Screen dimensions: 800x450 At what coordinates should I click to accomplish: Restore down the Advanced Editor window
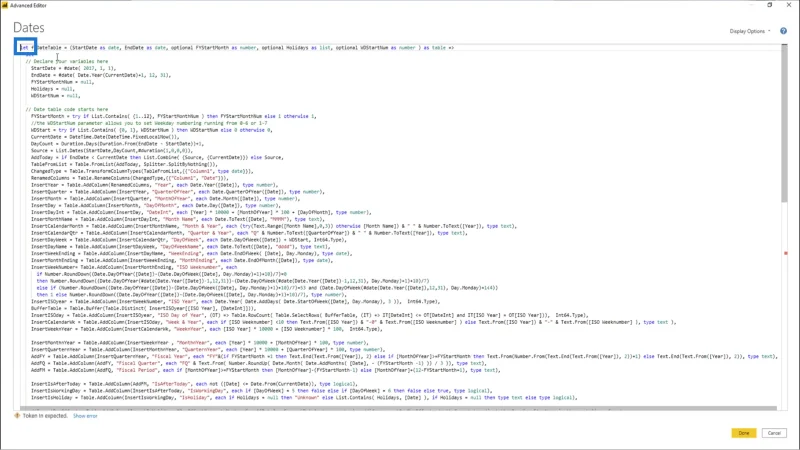pyautogui.click(x=769, y=5)
